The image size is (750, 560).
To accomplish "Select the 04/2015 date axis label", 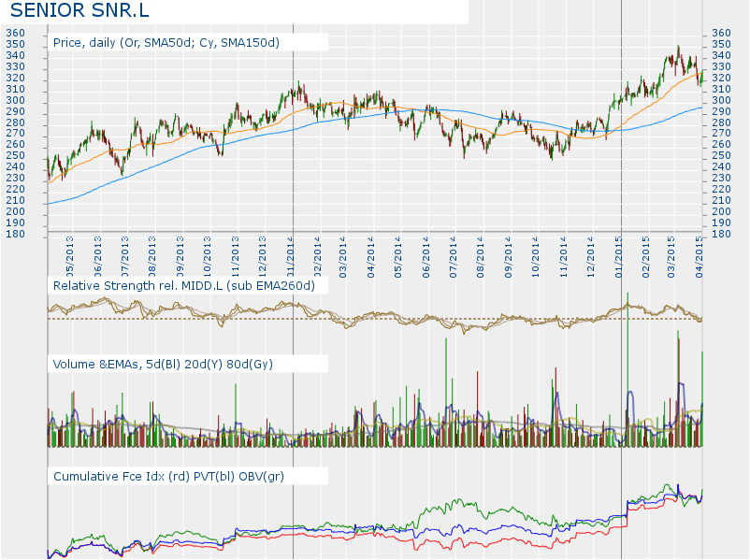I will [x=700, y=252].
